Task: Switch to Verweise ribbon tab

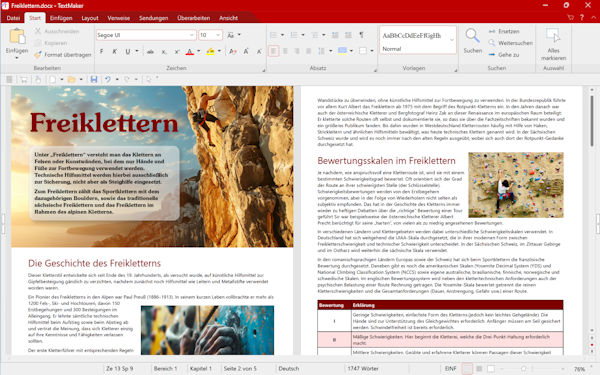Action: 119,18
